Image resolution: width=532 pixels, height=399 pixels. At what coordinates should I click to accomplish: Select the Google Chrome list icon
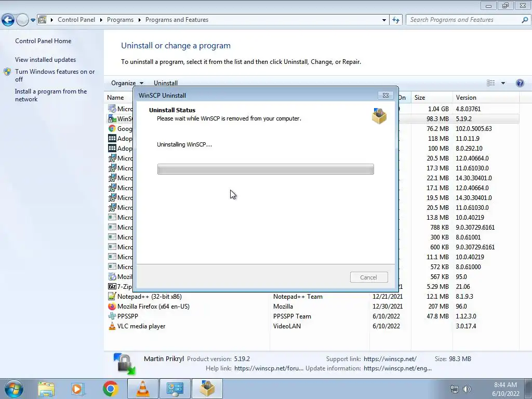(112, 129)
